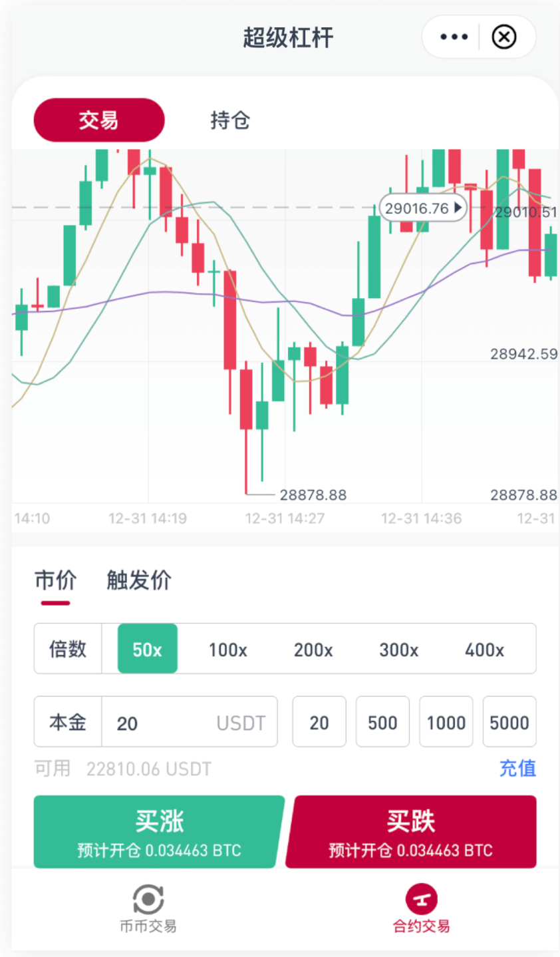The width and height of the screenshot is (560, 957).
Task: Select 50x leverage multiplier
Action: pos(146,649)
